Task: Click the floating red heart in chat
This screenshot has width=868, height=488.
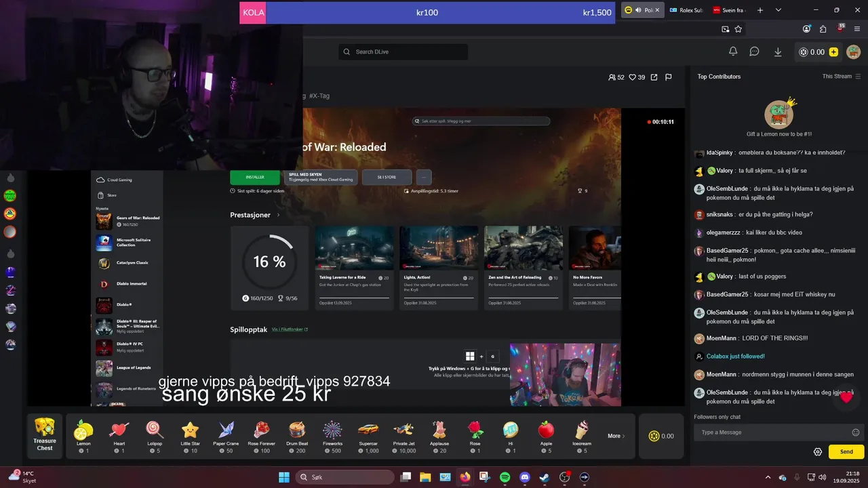Action: 846,397
